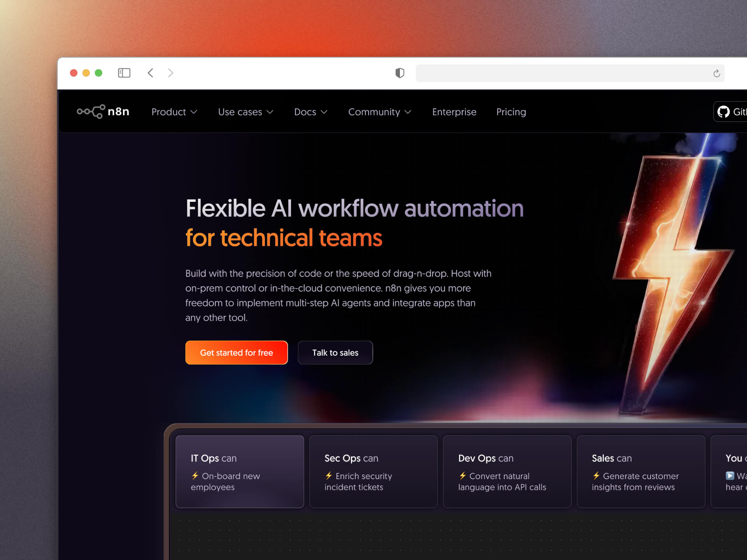Reload the page with the refresh icon

[717, 73]
